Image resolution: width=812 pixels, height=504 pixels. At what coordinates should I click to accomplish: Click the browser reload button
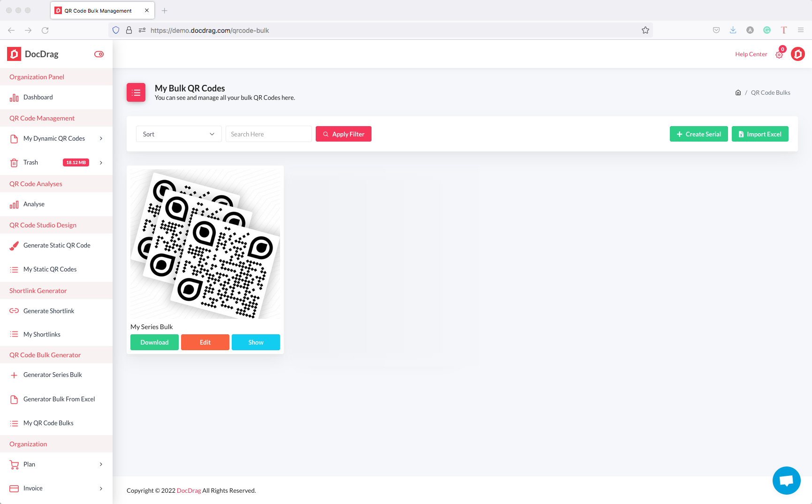(45, 30)
